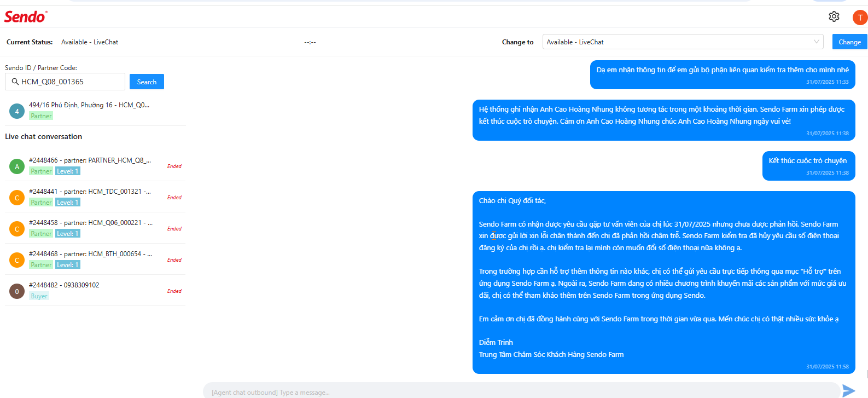Click orange C avatar of chat #2448468

(17, 260)
